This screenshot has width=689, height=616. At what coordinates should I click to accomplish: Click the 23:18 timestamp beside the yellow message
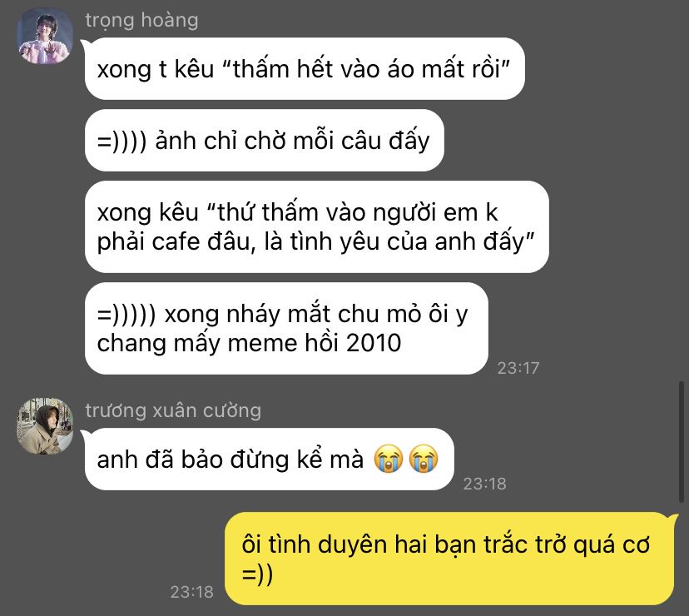pos(191,592)
